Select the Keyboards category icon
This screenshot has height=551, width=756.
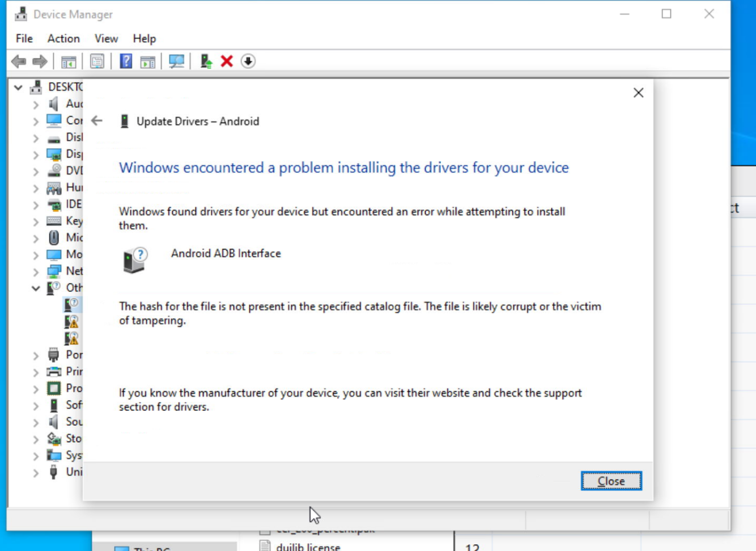pyautogui.click(x=54, y=221)
